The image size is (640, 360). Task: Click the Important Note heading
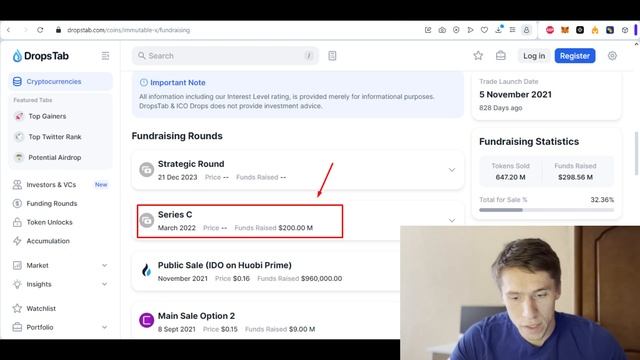point(178,82)
